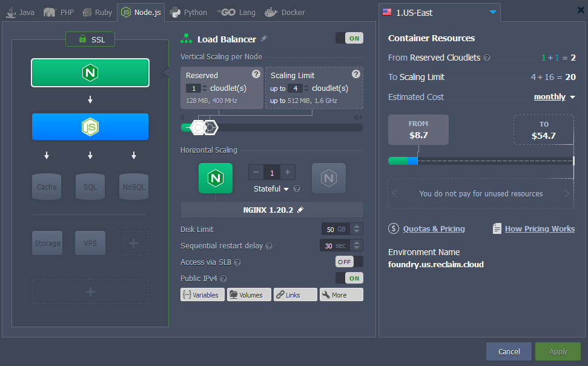Open the Quotas & Pricing link
This screenshot has width=588, height=366.
(x=434, y=228)
